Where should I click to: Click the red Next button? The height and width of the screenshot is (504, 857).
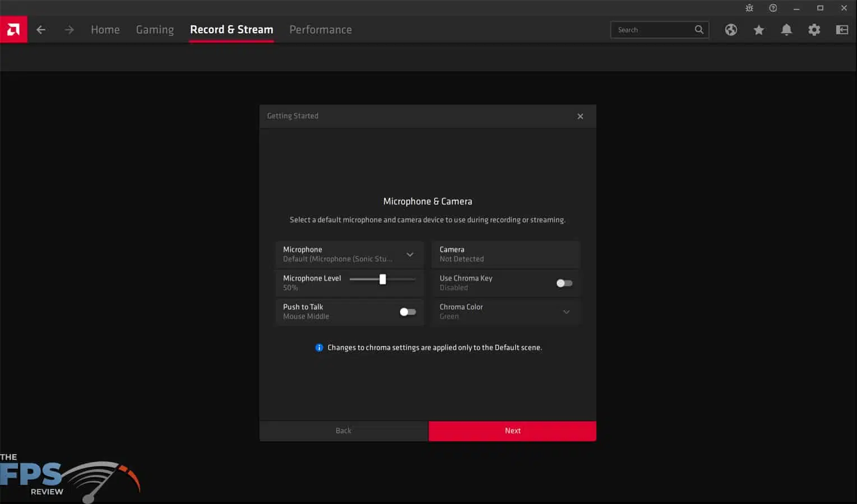pos(512,431)
